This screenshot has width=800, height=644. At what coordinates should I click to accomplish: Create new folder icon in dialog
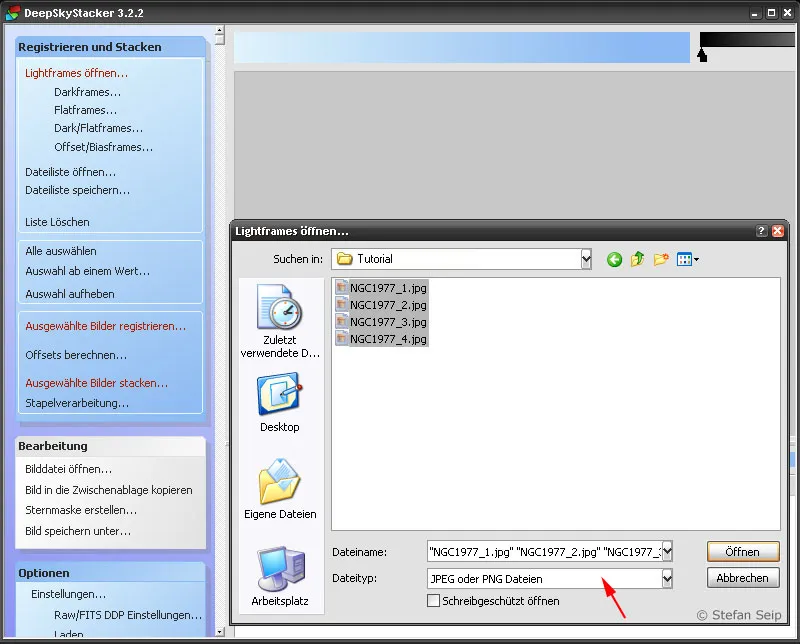pos(661,259)
